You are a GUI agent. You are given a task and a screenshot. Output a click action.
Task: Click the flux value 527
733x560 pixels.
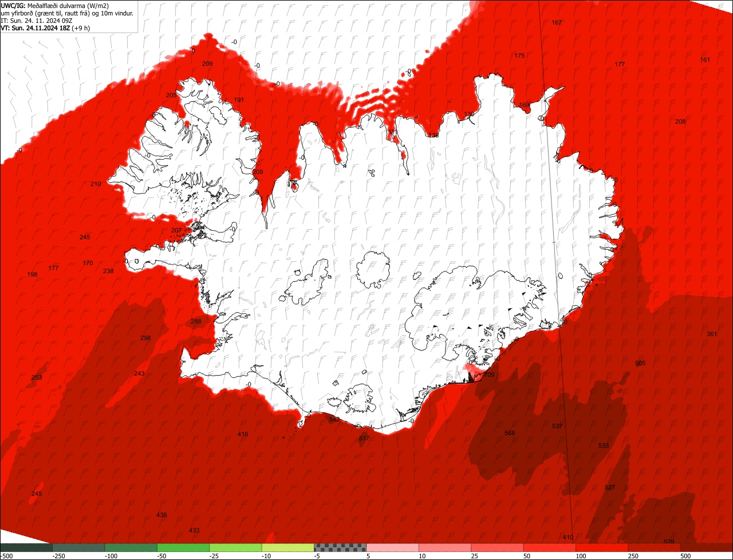(610, 487)
